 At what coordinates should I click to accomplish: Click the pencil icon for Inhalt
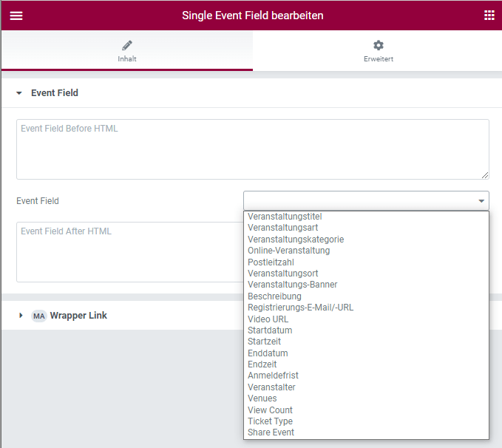(127, 46)
